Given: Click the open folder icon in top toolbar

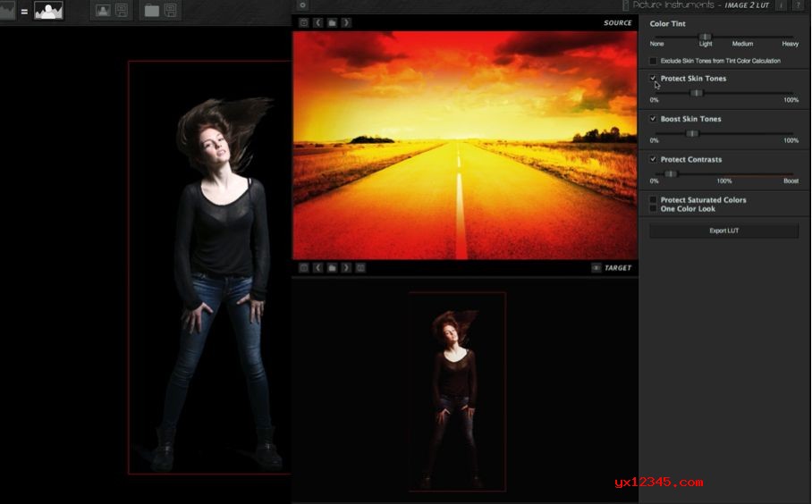Looking at the screenshot, I should (152, 11).
